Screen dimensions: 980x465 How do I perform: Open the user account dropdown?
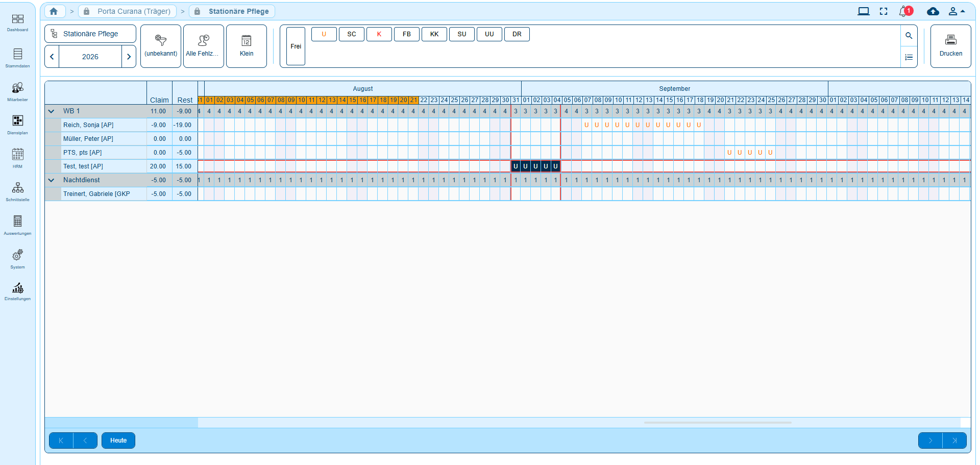point(956,11)
